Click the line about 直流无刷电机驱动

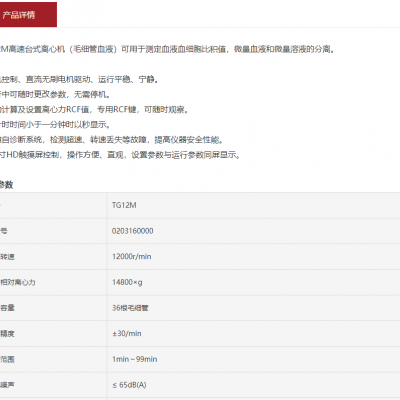click(x=79, y=79)
